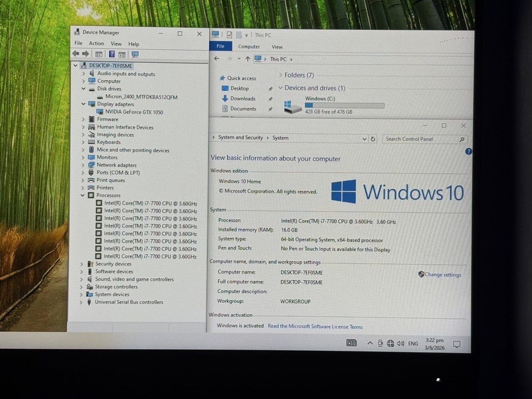532x399 pixels.
Task: Open the File menu in Device Manager
Action: coord(78,43)
